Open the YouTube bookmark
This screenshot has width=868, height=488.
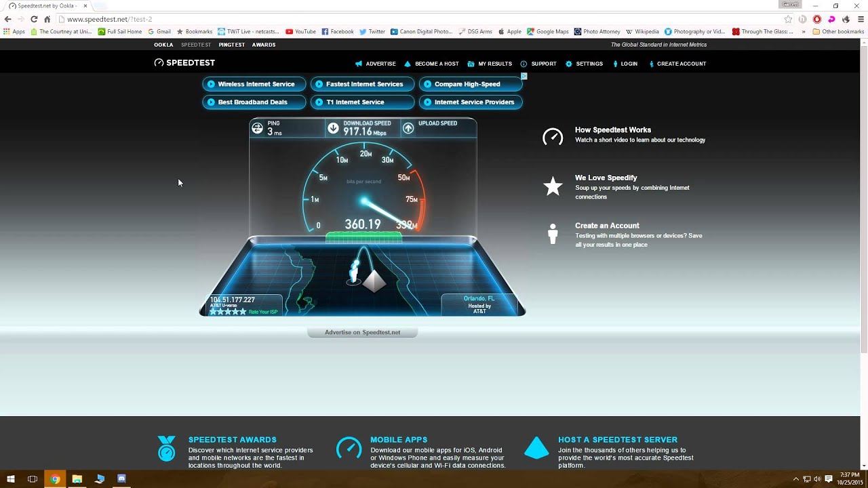(x=300, y=31)
